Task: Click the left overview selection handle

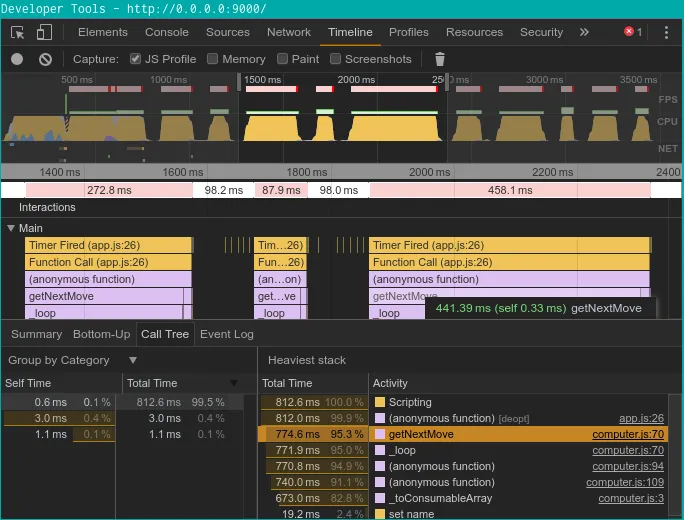Action: coord(239,82)
